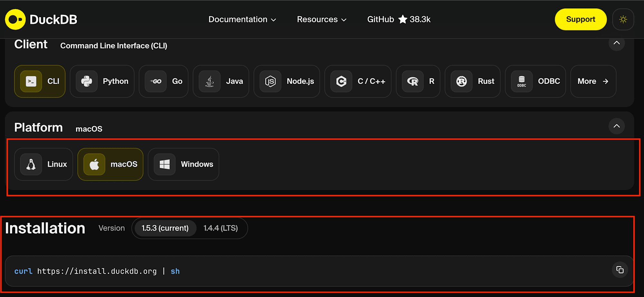Select the Python client option
The width and height of the screenshot is (644, 297).
pyautogui.click(x=102, y=81)
